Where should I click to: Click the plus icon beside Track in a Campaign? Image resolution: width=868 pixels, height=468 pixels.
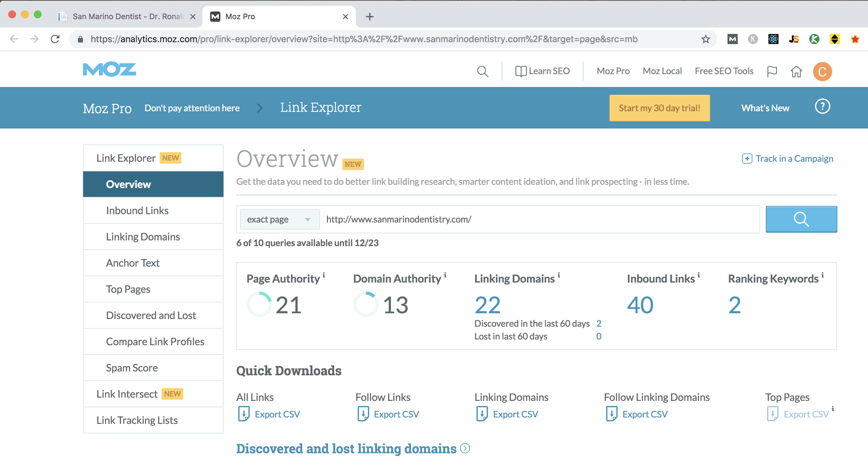(x=747, y=159)
